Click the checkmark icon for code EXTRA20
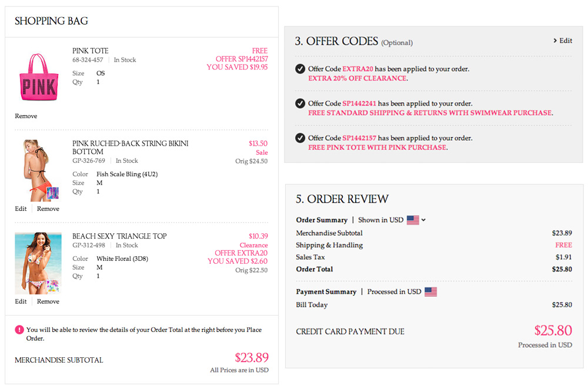The image size is (588, 389). pyautogui.click(x=300, y=69)
